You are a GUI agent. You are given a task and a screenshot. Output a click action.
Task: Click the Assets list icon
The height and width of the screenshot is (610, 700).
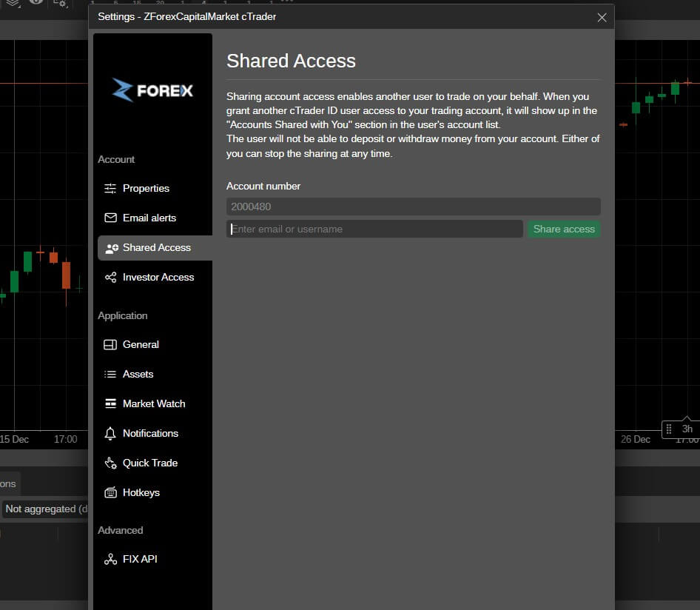[110, 375]
